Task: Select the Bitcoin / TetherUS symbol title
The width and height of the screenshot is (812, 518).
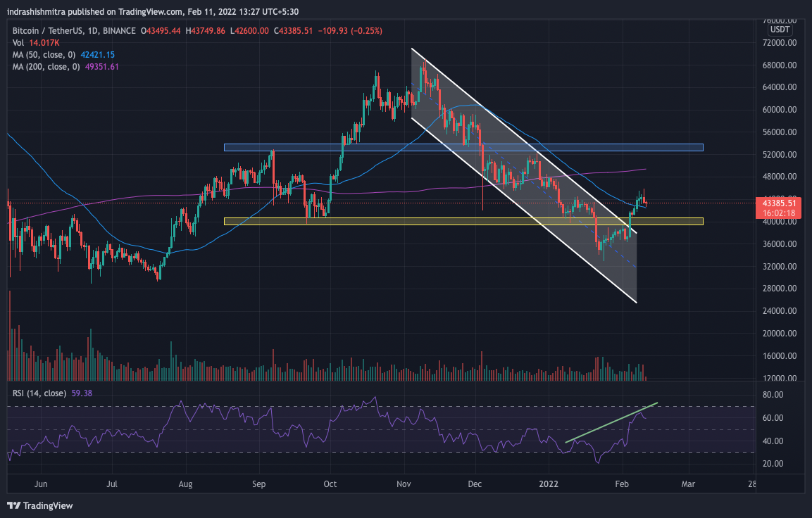Action: [51, 31]
